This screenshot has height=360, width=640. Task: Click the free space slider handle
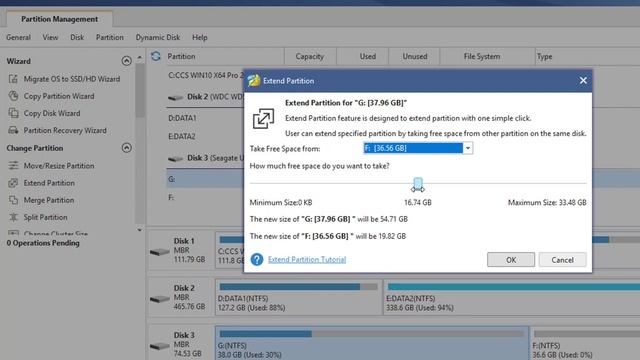418,184
